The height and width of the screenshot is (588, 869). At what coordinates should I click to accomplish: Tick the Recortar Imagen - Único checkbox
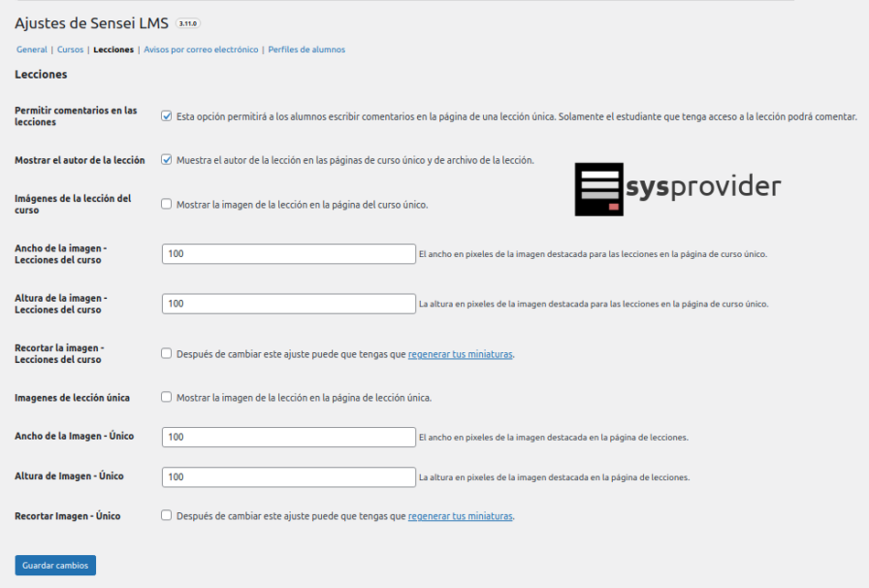pyautogui.click(x=166, y=516)
